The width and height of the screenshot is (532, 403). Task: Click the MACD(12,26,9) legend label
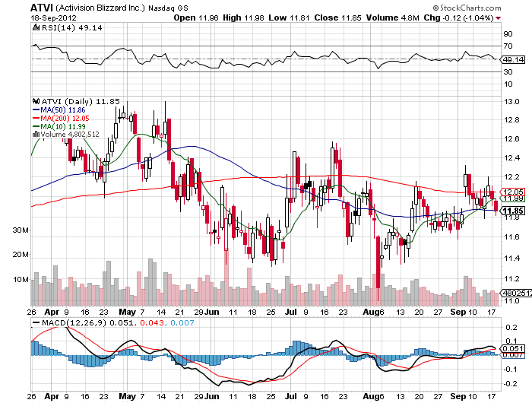74,322
